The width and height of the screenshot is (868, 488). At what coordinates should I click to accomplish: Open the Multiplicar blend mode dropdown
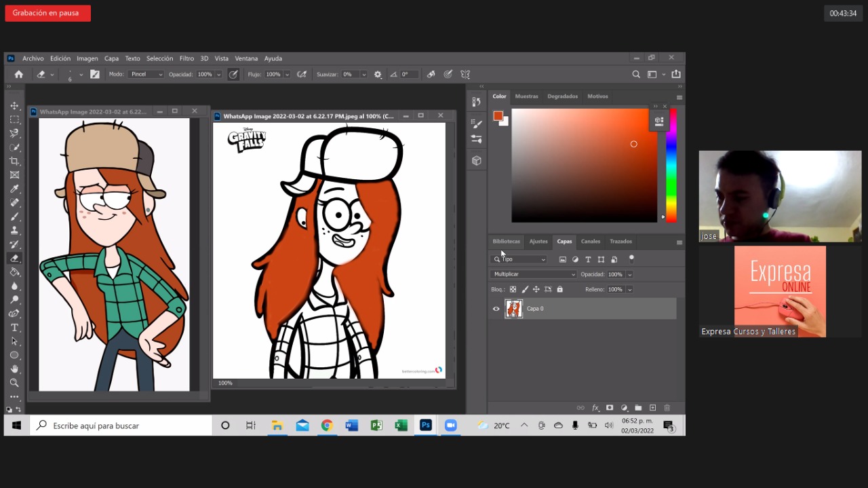pos(534,274)
